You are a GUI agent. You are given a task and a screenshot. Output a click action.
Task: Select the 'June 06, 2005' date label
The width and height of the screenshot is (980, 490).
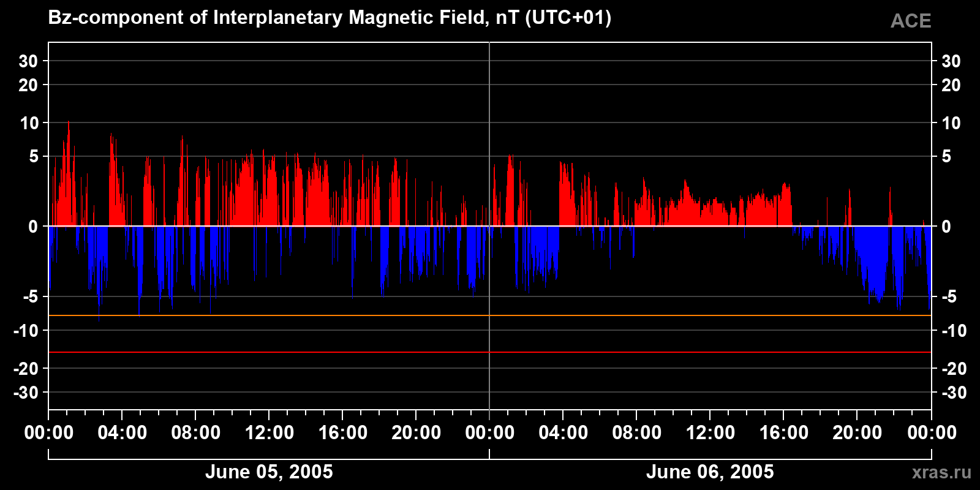710,472
